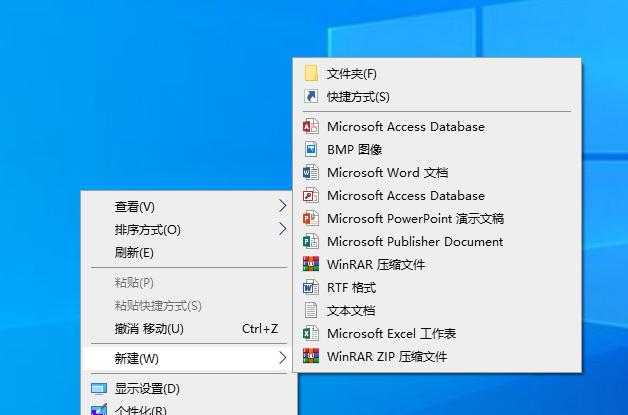Click the Excel icon beside Excel 工作表
Viewport: 628px width, 415px height.
click(x=311, y=333)
